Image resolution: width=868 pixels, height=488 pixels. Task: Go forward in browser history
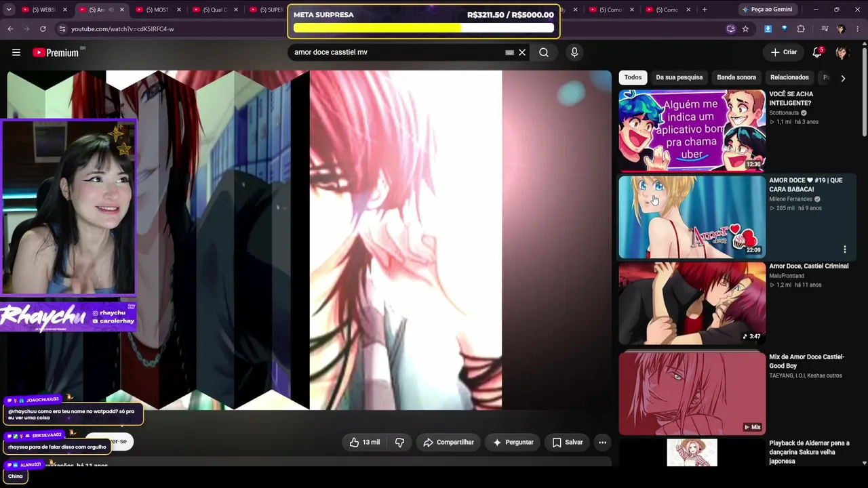coord(26,29)
